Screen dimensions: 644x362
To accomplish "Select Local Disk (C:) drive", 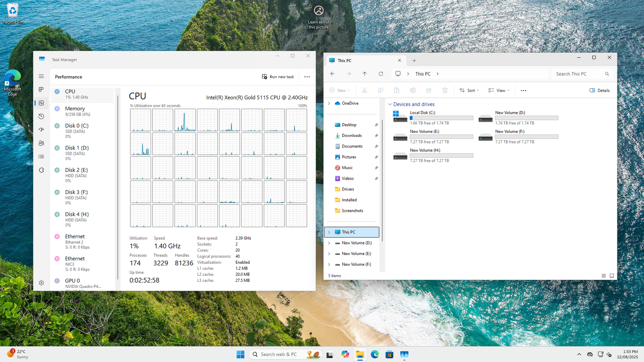I will (433, 118).
